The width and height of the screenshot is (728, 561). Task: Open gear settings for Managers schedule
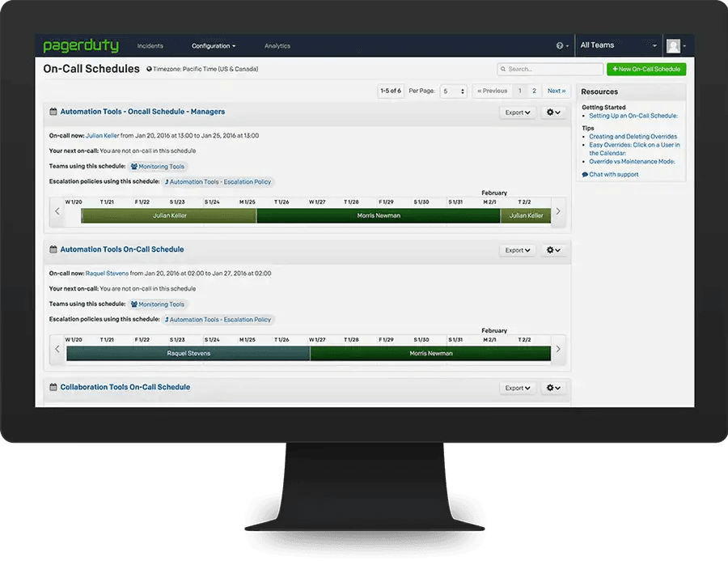point(553,113)
